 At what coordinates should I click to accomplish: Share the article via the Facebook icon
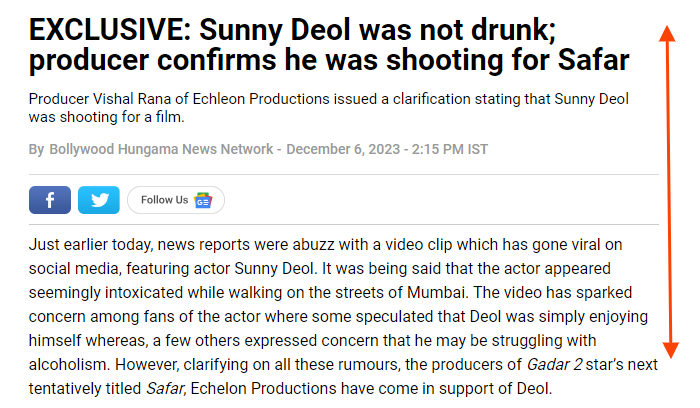click(x=50, y=200)
